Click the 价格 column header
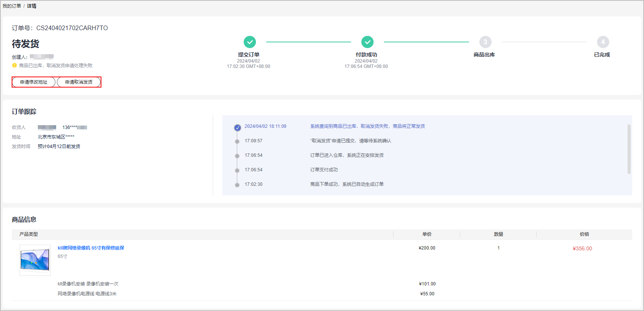This screenshot has width=644, height=311. click(x=584, y=234)
